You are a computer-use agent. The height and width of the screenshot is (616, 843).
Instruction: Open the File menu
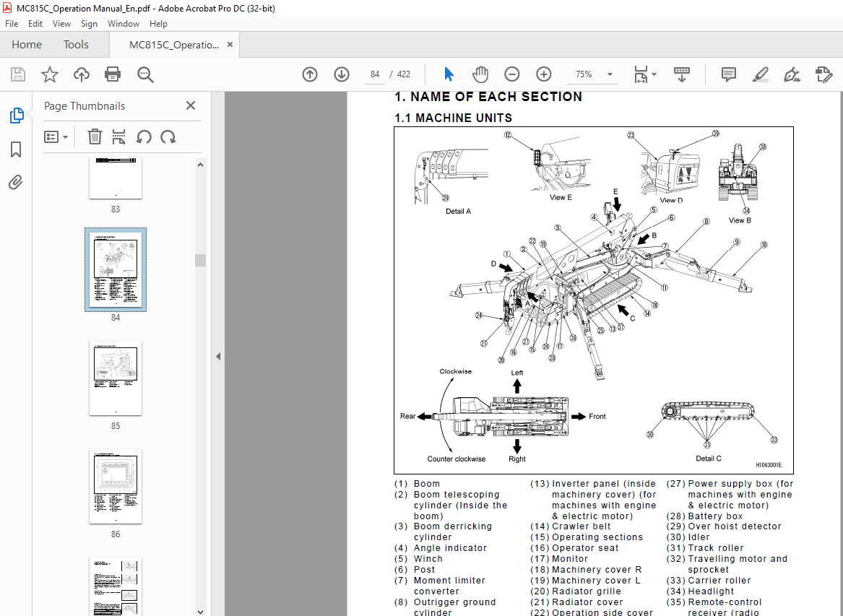coord(12,24)
